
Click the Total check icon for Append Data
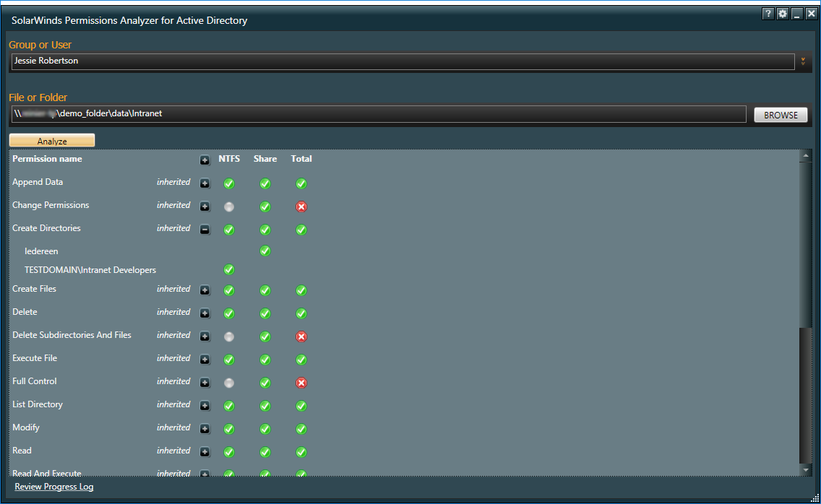click(x=301, y=183)
